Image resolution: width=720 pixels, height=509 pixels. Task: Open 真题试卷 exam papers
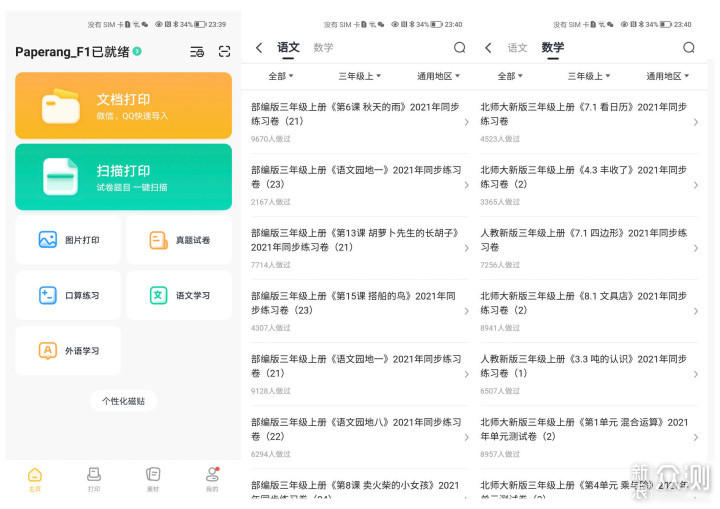pos(179,240)
